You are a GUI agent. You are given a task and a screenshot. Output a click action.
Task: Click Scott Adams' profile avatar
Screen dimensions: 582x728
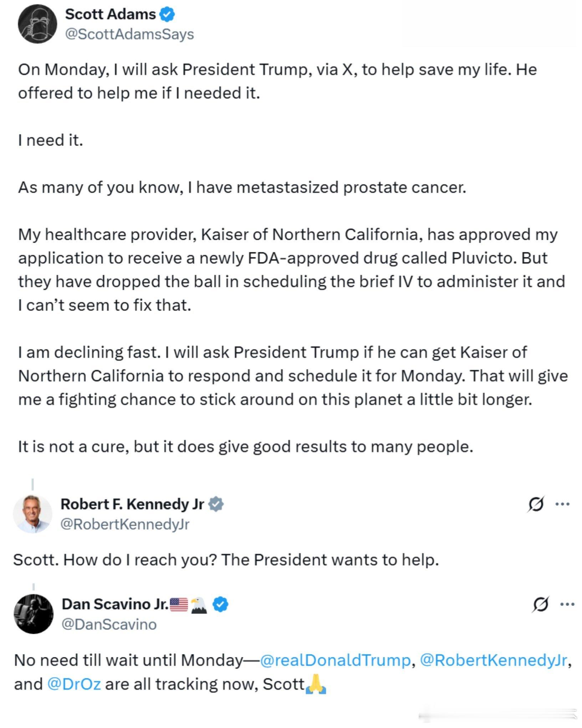(x=37, y=24)
